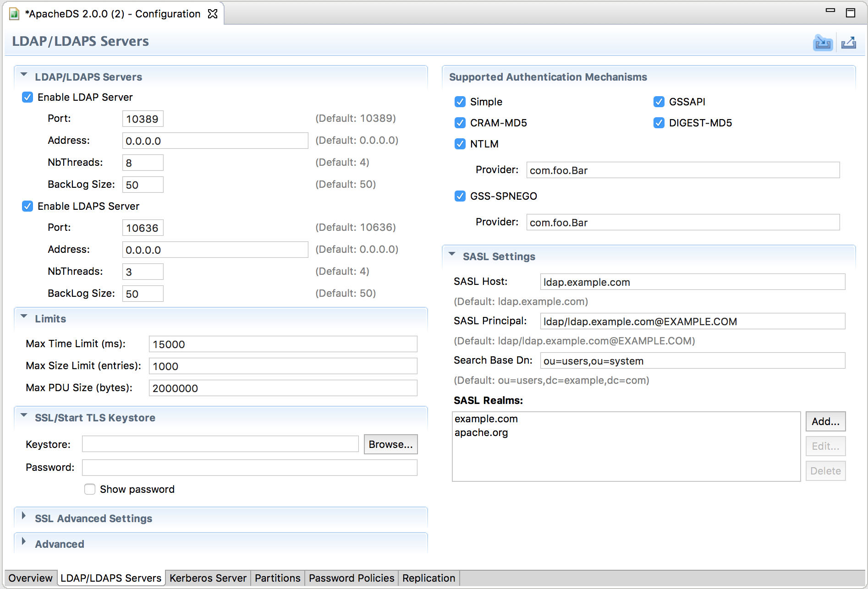868x589 pixels.
Task: Click Browse to choose a keystore
Action: (390, 444)
